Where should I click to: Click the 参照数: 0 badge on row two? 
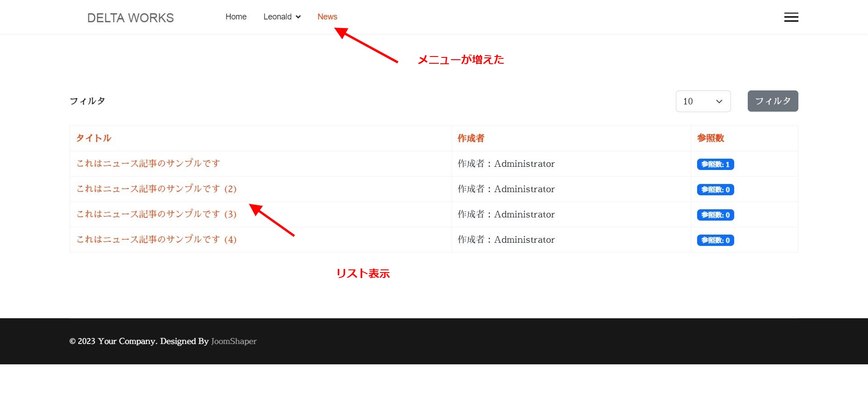point(715,189)
